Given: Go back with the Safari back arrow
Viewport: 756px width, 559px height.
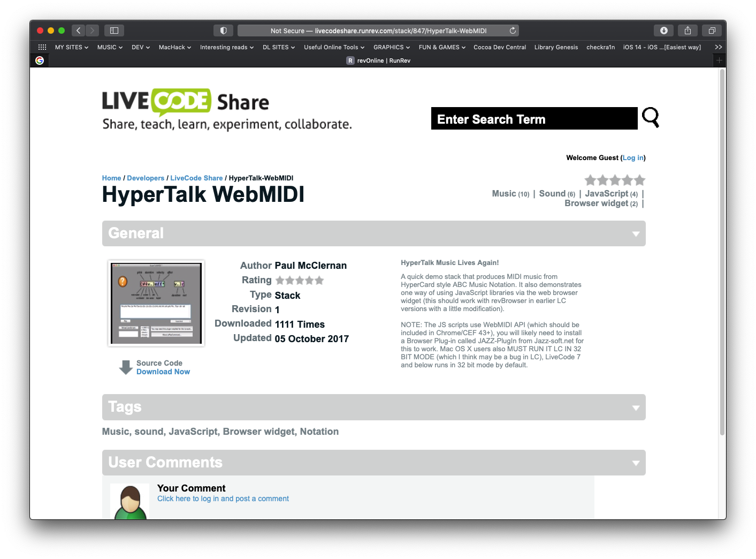Looking at the screenshot, I should pyautogui.click(x=78, y=31).
